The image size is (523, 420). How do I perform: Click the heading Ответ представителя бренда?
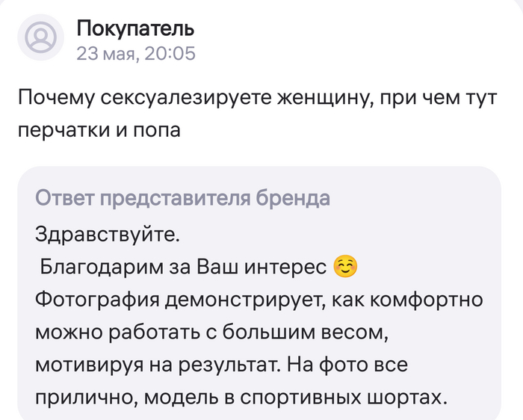pos(182,198)
